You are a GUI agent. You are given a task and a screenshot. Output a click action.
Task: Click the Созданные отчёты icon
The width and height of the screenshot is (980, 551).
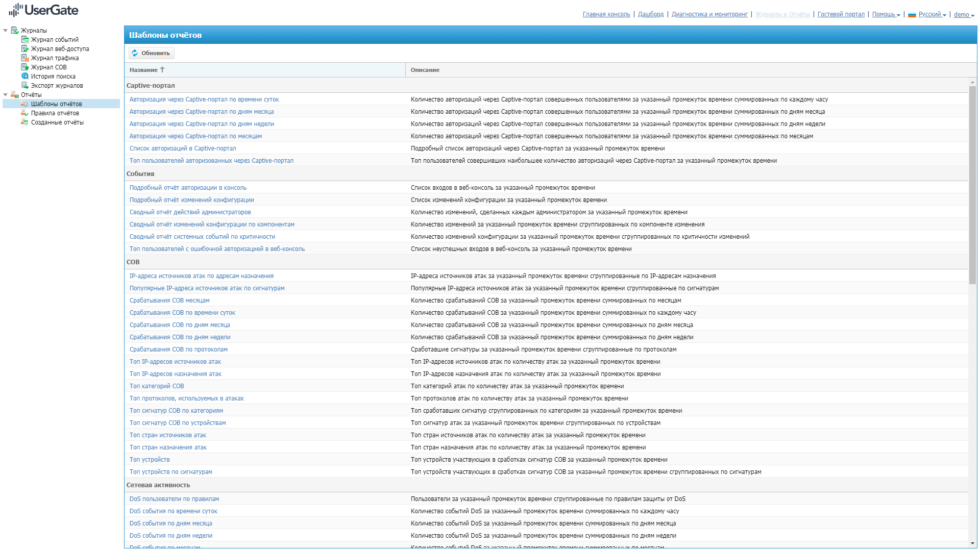point(24,122)
